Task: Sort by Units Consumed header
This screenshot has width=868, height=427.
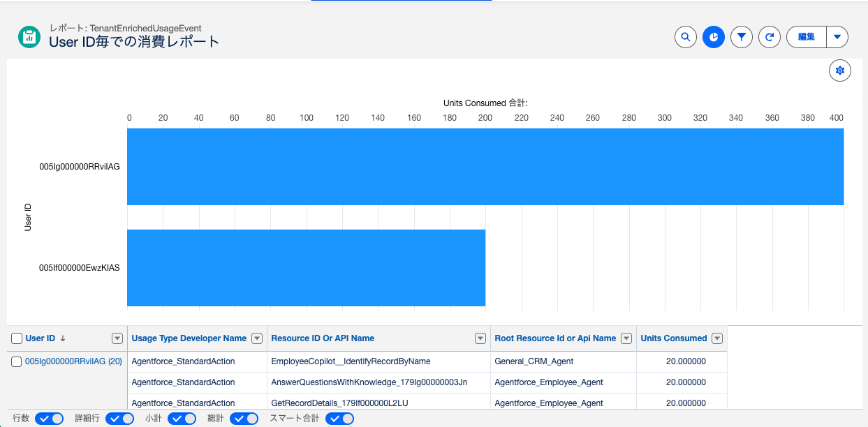Action: [x=674, y=338]
